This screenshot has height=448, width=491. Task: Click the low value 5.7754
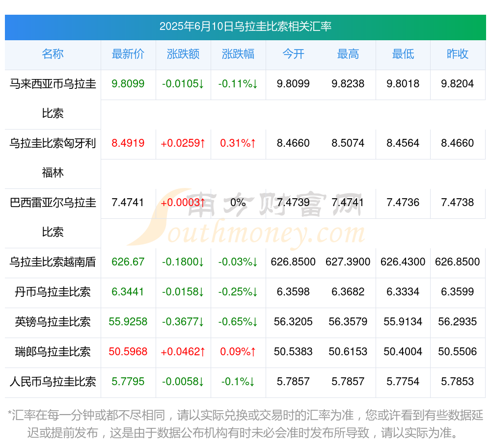(x=403, y=381)
